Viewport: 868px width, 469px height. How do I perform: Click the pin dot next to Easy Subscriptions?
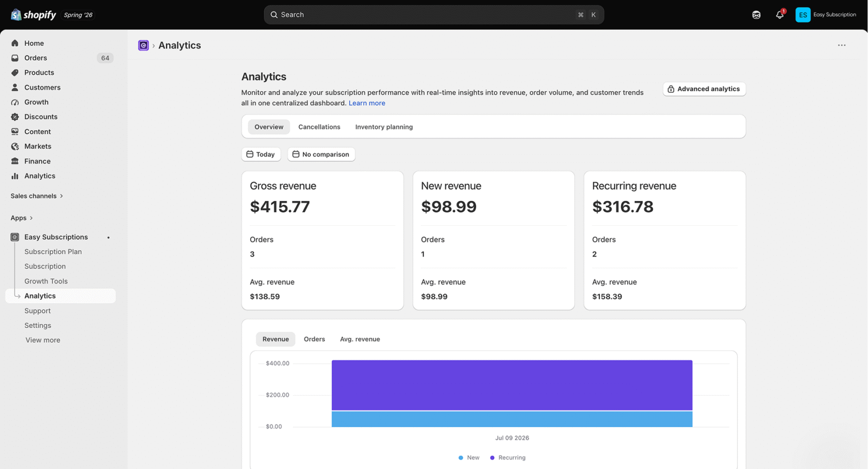tap(108, 237)
